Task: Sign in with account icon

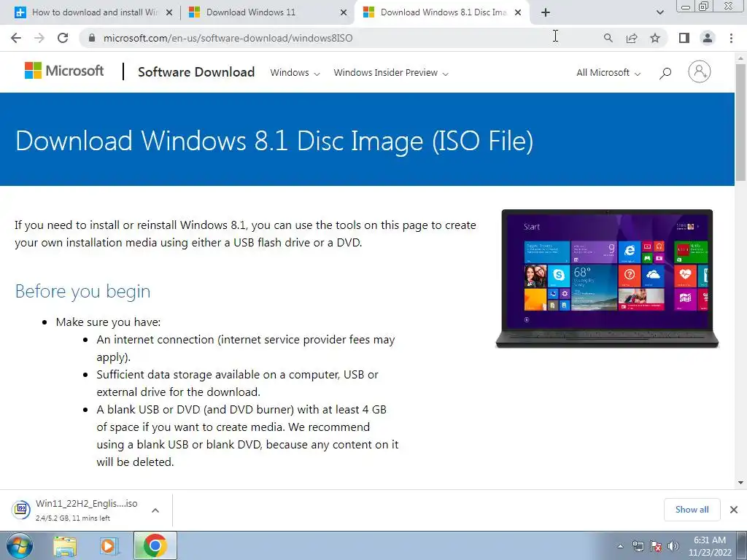Action: (700, 72)
